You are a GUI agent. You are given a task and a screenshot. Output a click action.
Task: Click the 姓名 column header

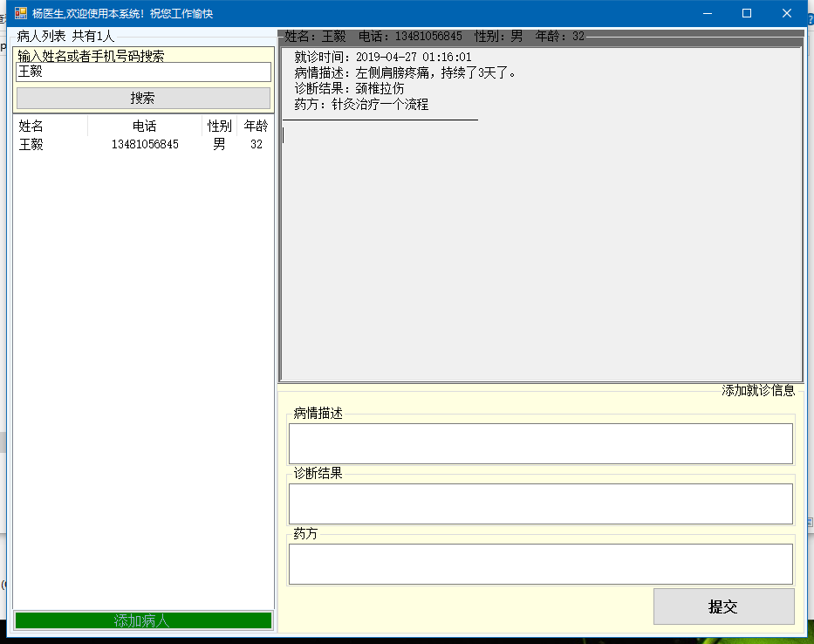click(31, 127)
